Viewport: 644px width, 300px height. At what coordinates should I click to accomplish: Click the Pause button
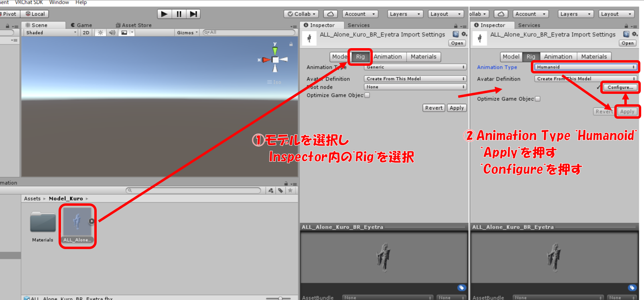pyautogui.click(x=179, y=14)
